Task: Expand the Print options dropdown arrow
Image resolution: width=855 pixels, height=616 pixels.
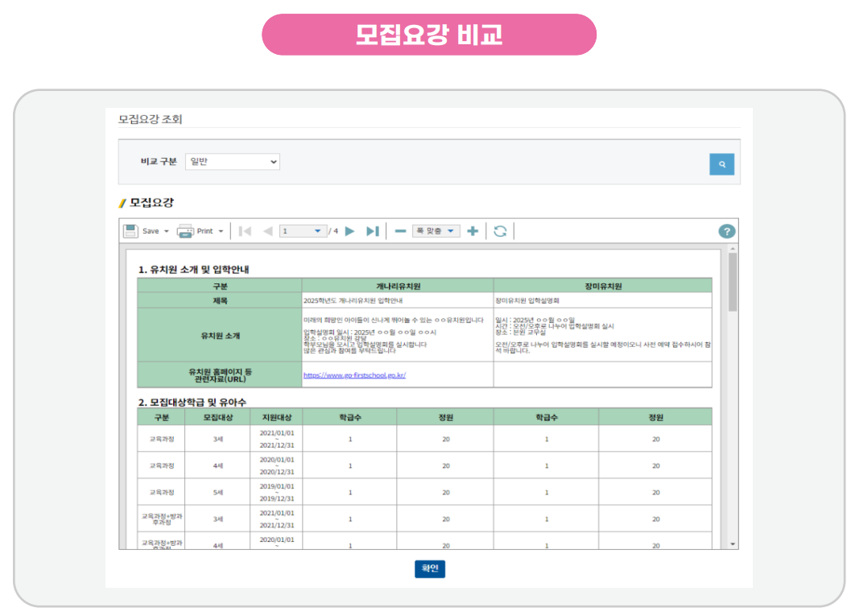Action: pos(222,231)
